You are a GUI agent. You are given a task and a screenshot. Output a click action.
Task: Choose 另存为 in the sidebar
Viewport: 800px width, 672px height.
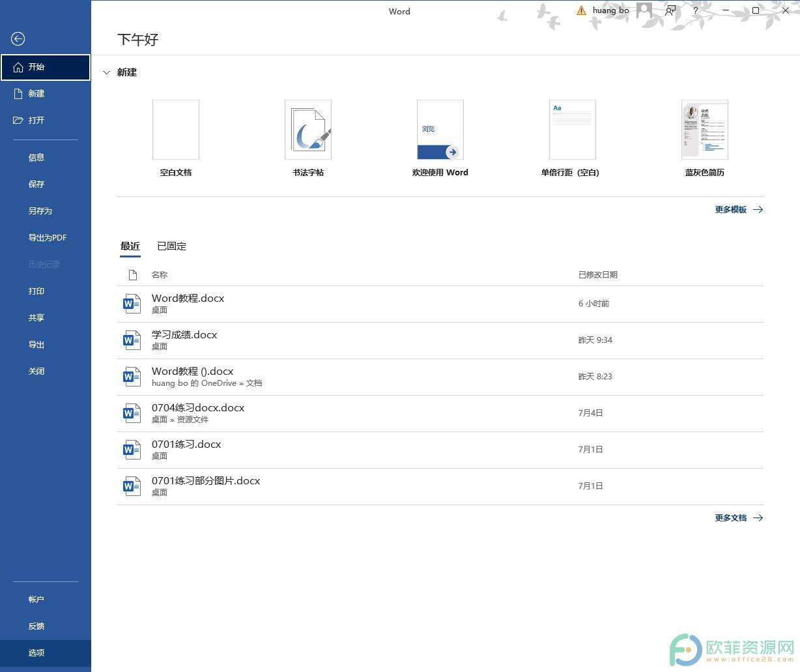46,211
